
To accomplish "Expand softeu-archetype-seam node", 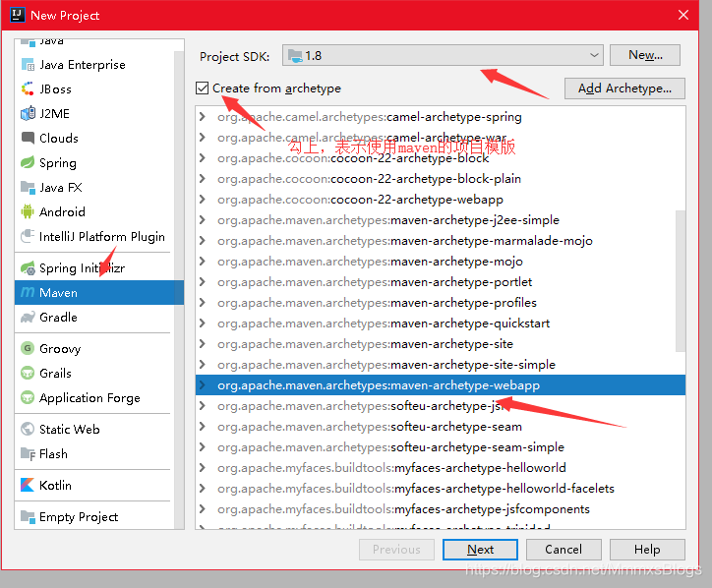I will click(202, 427).
